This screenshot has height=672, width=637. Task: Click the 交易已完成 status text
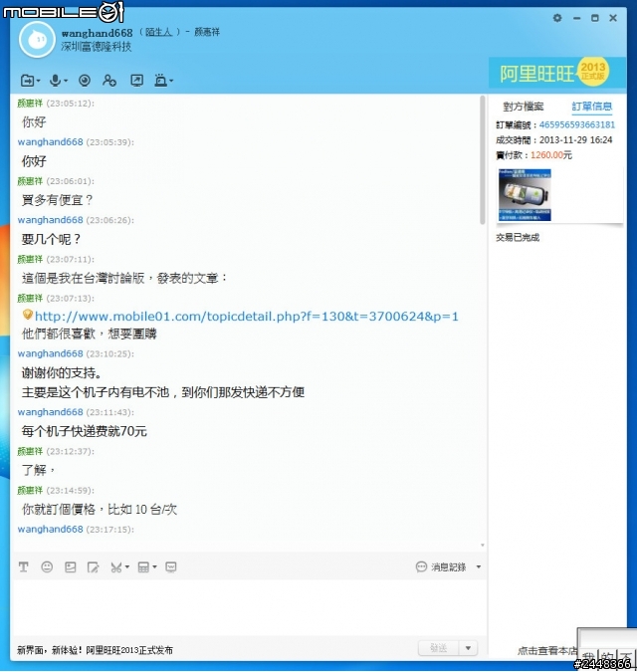[518, 237]
